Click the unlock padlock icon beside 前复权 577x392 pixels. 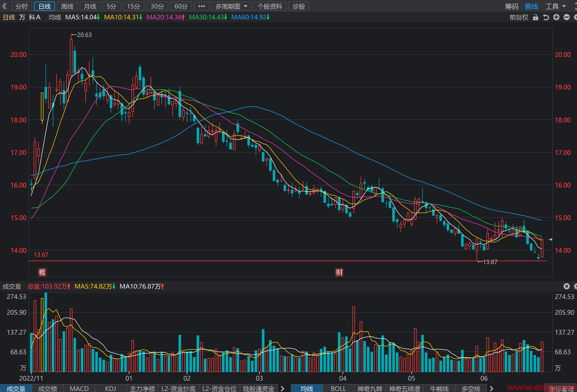pos(535,17)
